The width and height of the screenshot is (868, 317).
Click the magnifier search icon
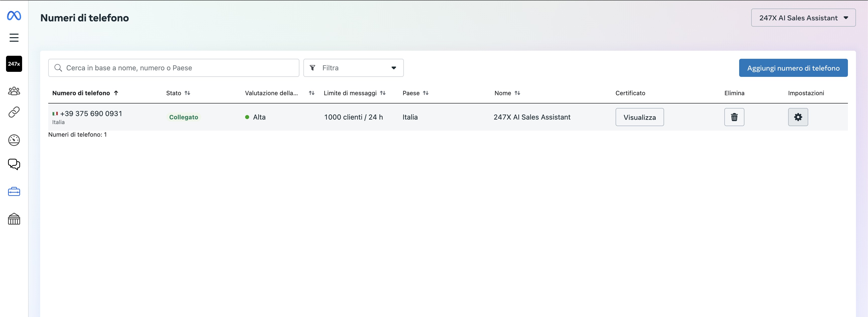[x=58, y=68]
